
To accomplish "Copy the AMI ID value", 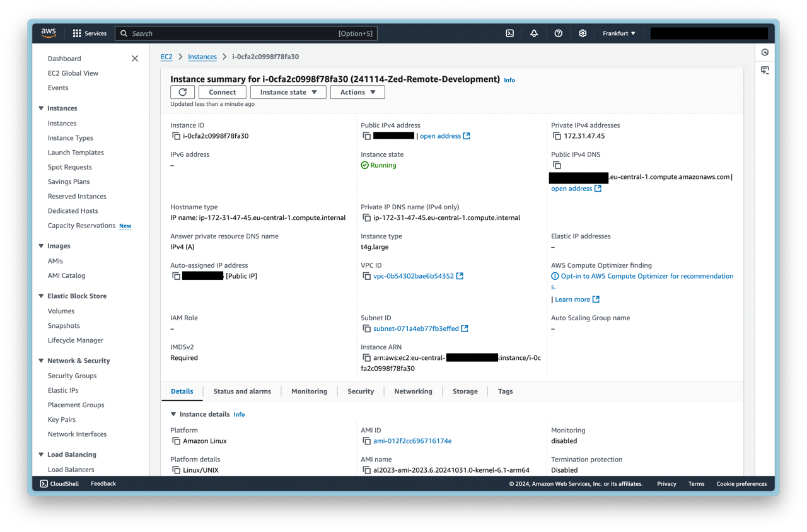I will coord(366,441).
